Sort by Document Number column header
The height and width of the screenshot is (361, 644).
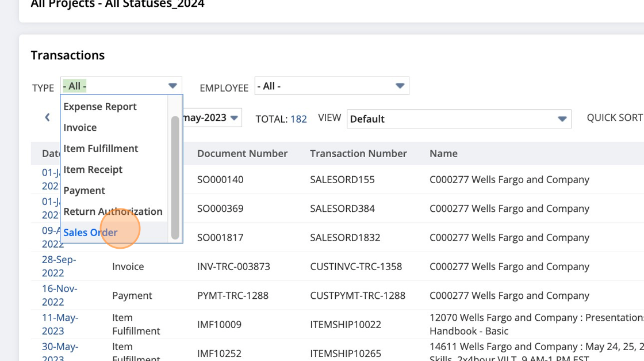click(x=242, y=153)
